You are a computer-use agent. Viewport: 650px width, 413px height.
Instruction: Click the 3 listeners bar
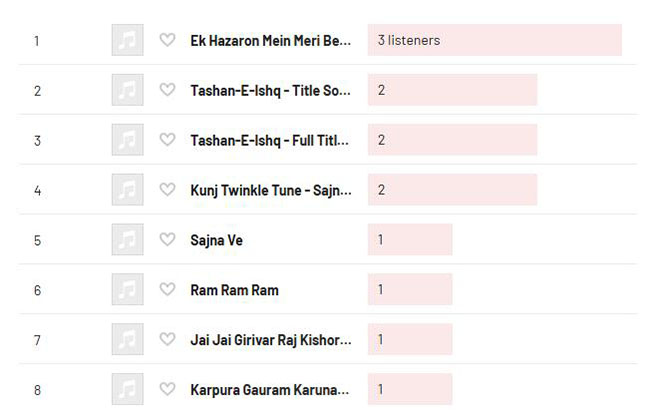click(x=495, y=40)
